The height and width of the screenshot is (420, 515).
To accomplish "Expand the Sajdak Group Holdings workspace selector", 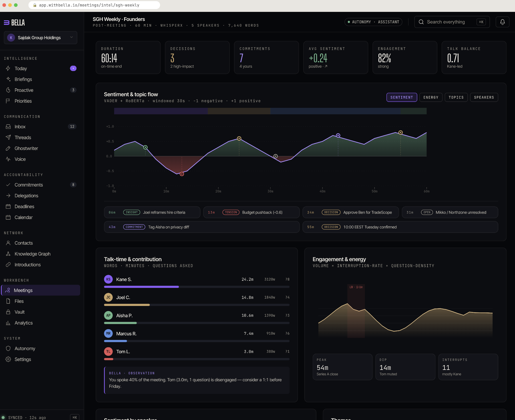I will click(x=40, y=38).
